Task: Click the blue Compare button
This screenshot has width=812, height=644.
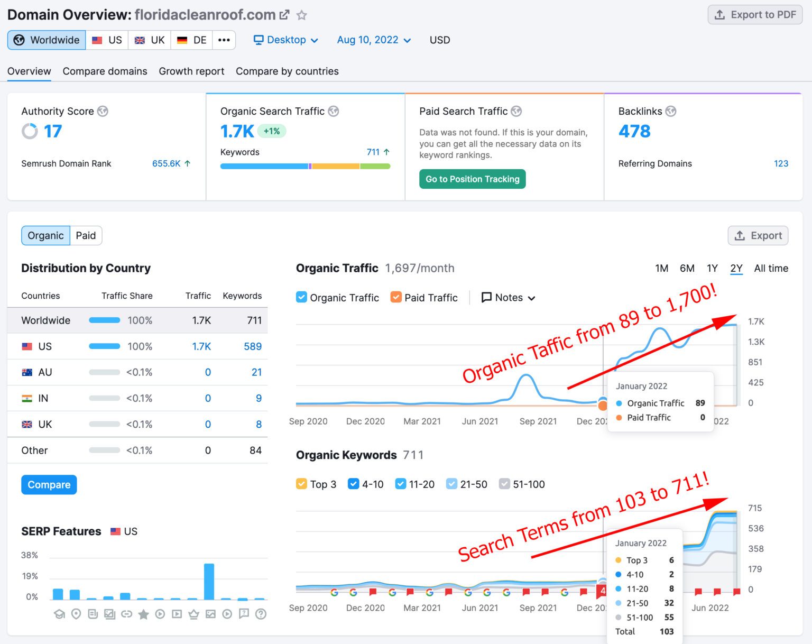Action: (x=49, y=485)
